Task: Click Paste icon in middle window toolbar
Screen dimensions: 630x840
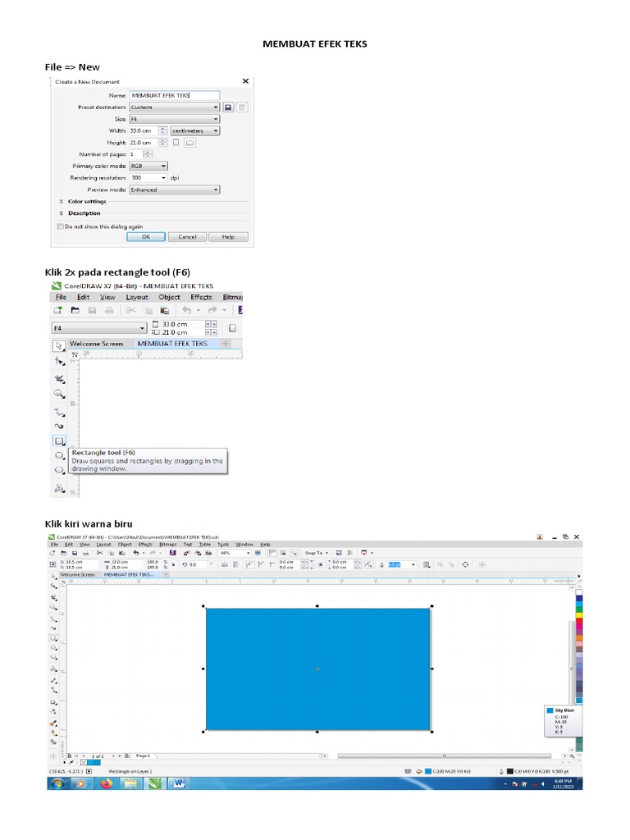Action: [165, 310]
